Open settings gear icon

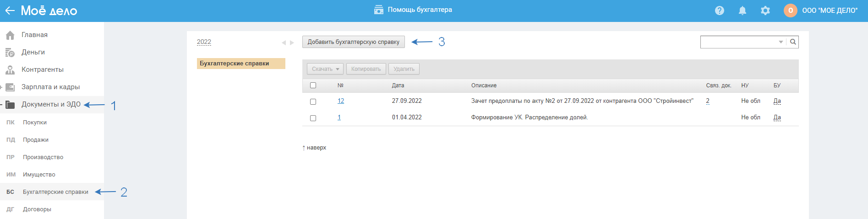click(x=765, y=11)
